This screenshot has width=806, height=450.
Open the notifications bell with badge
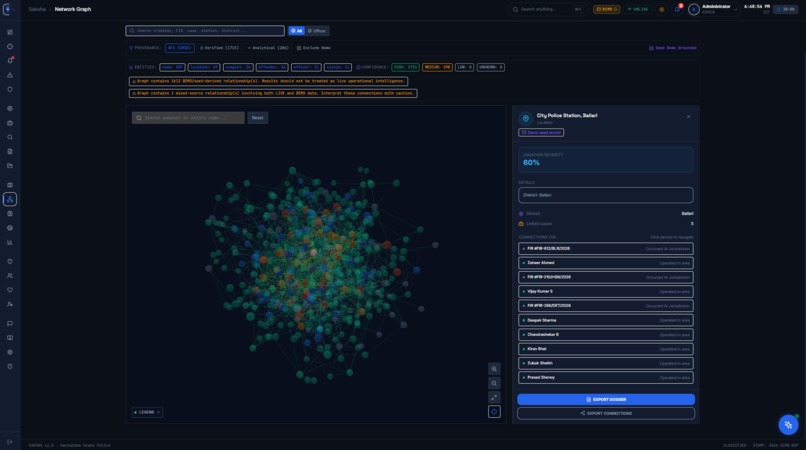(x=677, y=9)
